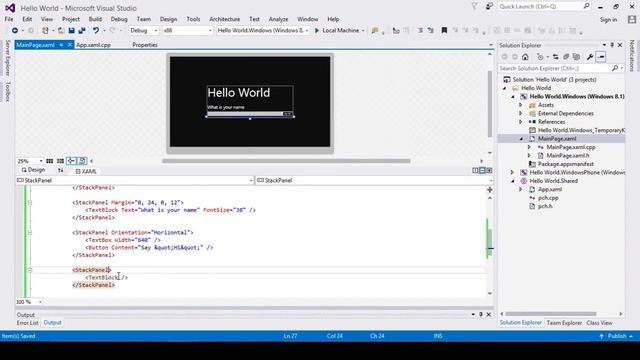
Task: Click the Save All toolbar icon
Action: pos(82,31)
